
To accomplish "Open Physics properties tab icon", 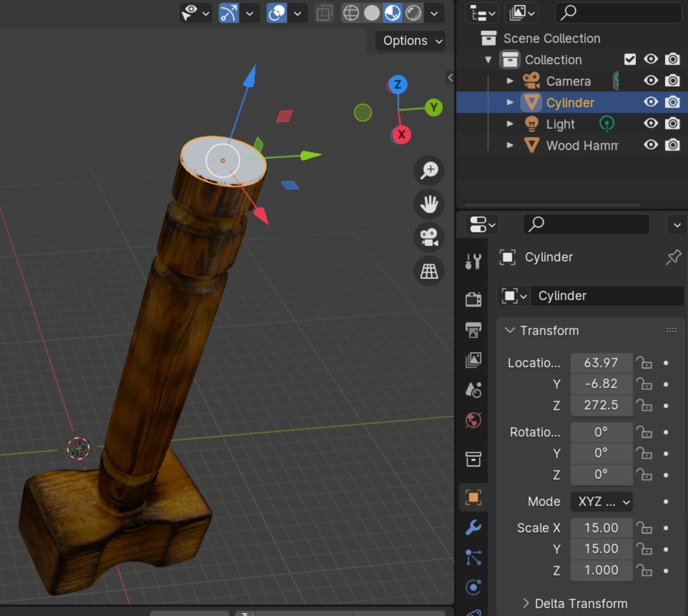I will (x=473, y=587).
